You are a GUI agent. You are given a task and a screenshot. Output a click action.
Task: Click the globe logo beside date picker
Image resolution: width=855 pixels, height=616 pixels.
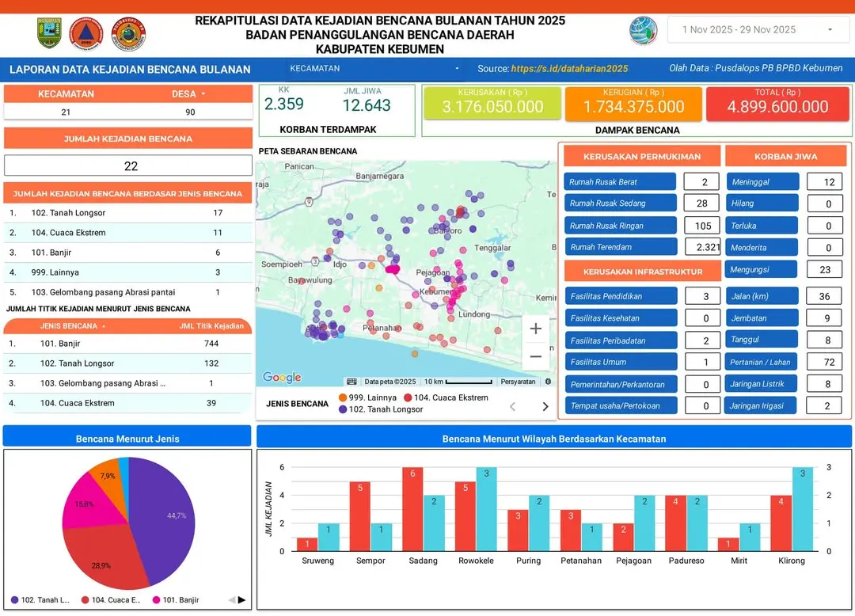643,30
